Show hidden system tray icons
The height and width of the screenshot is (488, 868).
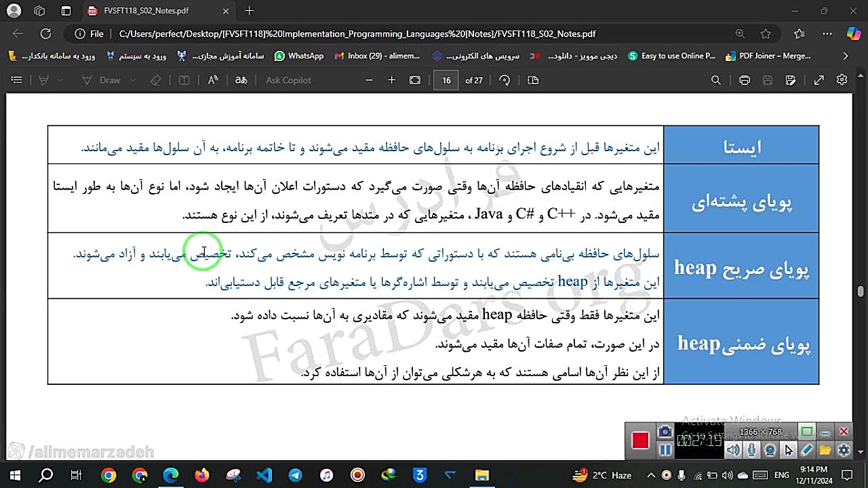tap(651, 475)
